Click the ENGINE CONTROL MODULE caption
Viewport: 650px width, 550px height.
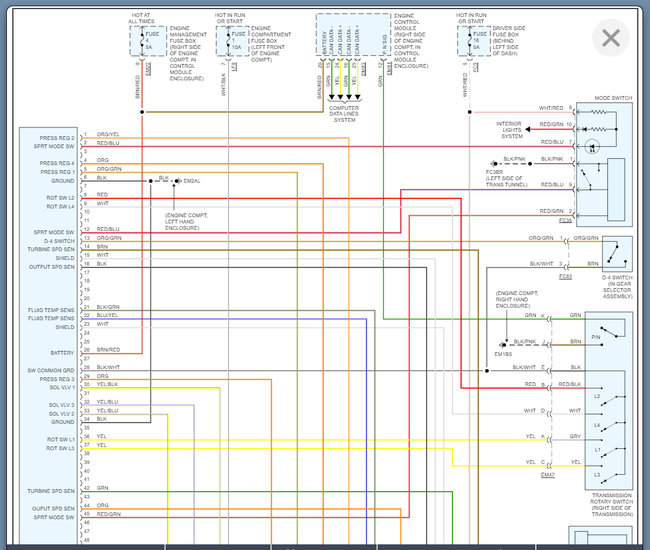pyautogui.click(x=410, y=41)
